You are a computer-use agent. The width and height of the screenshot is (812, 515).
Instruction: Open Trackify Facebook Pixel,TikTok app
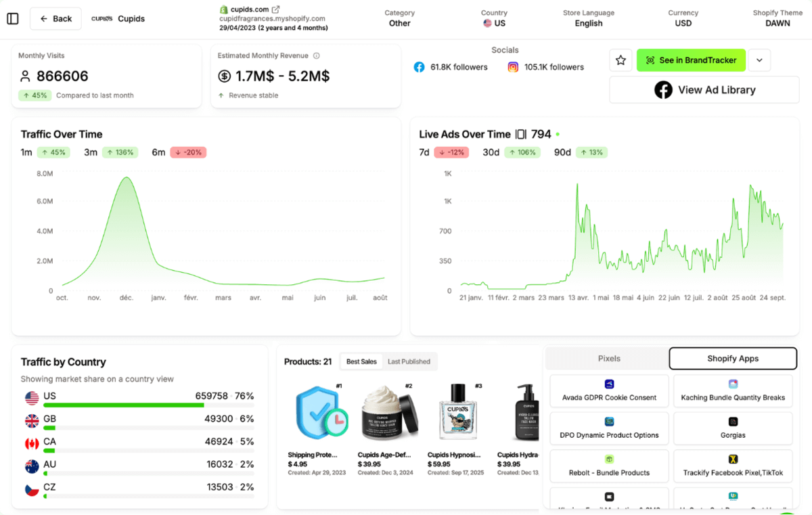coord(733,466)
